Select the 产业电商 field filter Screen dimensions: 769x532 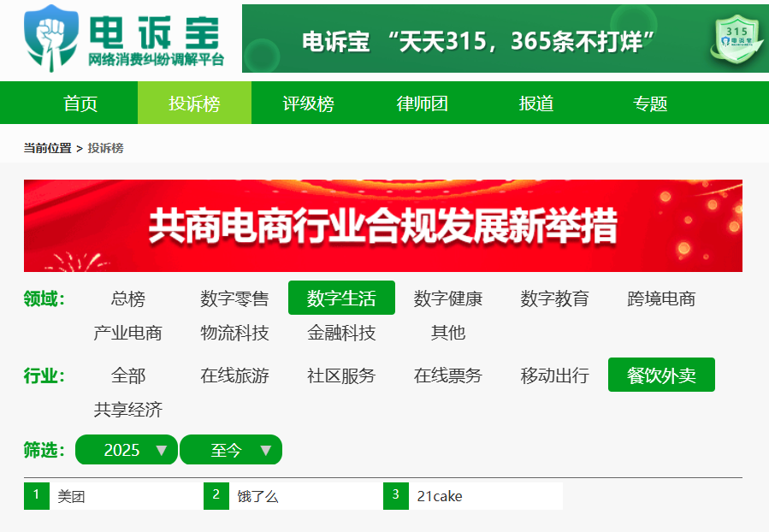[128, 333]
